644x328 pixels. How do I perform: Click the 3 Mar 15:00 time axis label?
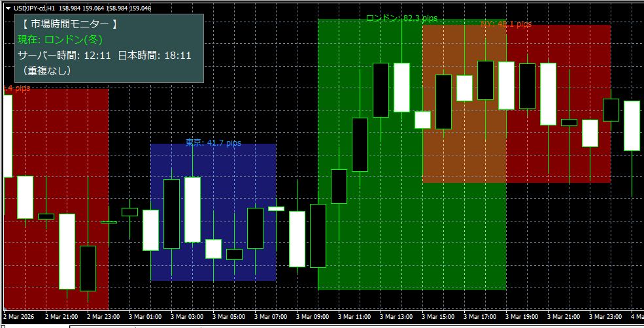pyautogui.click(x=437, y=316)
